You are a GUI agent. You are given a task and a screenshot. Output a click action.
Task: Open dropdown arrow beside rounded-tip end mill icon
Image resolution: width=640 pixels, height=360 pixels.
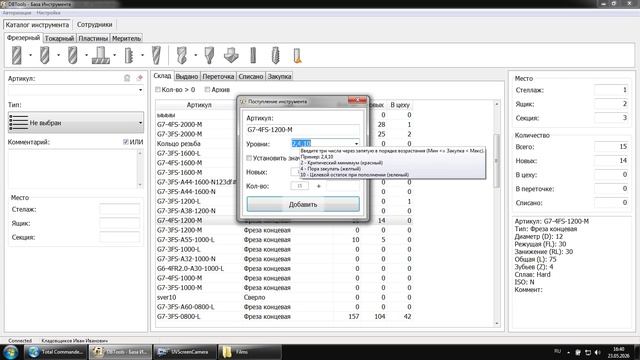pyautogui.click(x=87, y=55)
